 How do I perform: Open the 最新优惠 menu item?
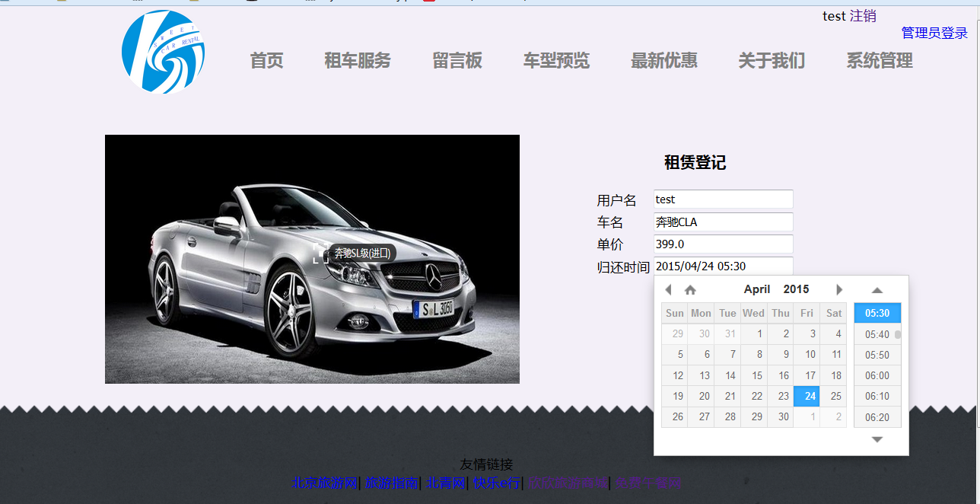[x=664, y=61]
